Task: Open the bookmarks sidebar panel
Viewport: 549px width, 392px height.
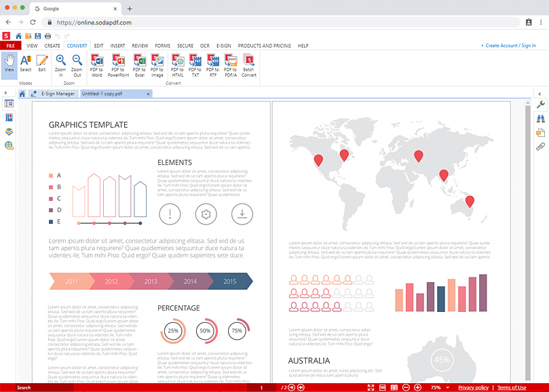Action: [9, 117]
